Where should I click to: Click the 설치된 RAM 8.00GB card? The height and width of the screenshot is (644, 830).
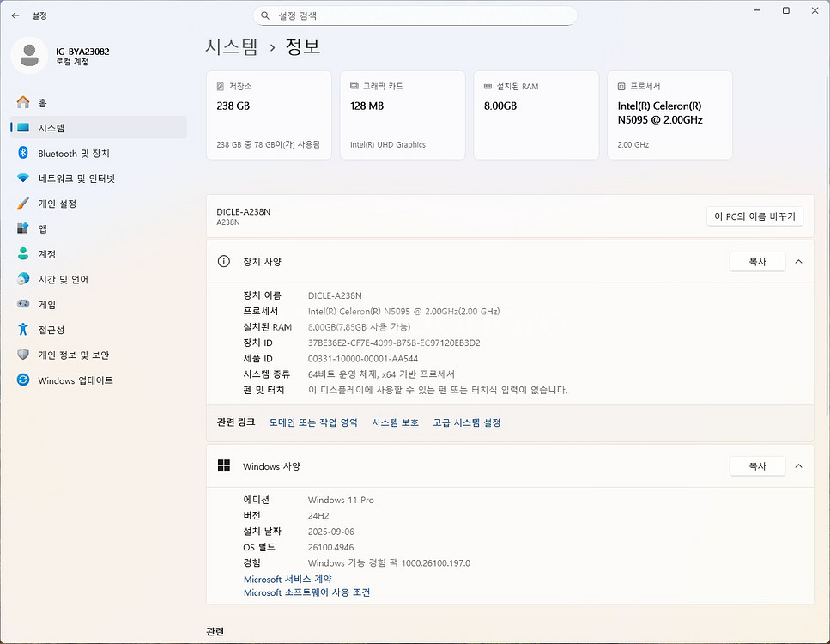tap(536, 115)
